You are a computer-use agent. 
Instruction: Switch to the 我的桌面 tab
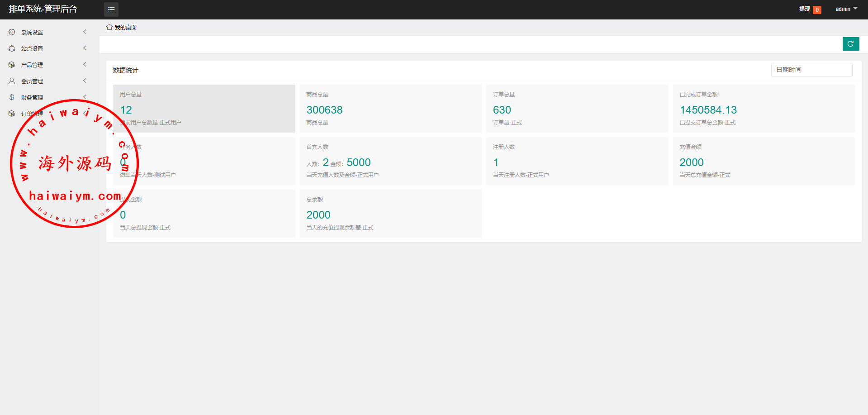pyautogui.click(x=125, y=28)
